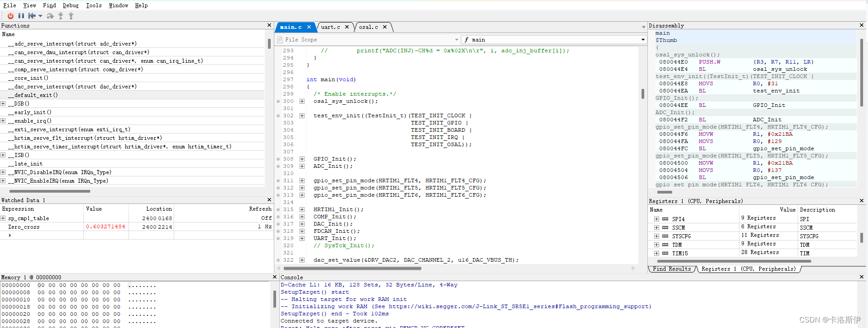Click the Description column header in Registers
This screenshot has height=328, width=868.
(817, 210)
